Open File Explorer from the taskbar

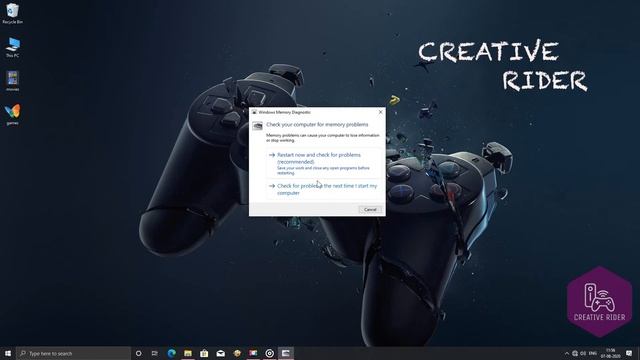(x=188, y=353)
